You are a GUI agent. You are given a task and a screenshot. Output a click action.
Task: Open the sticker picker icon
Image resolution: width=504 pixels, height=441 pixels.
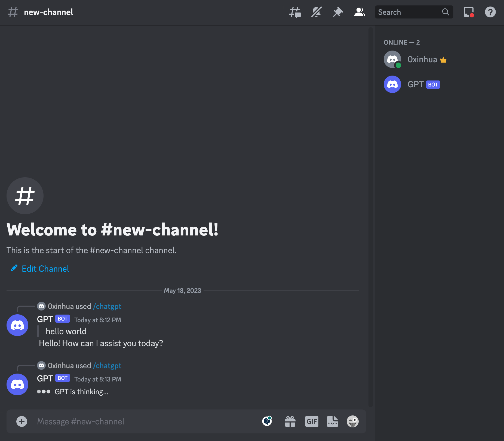click(333, 421)
